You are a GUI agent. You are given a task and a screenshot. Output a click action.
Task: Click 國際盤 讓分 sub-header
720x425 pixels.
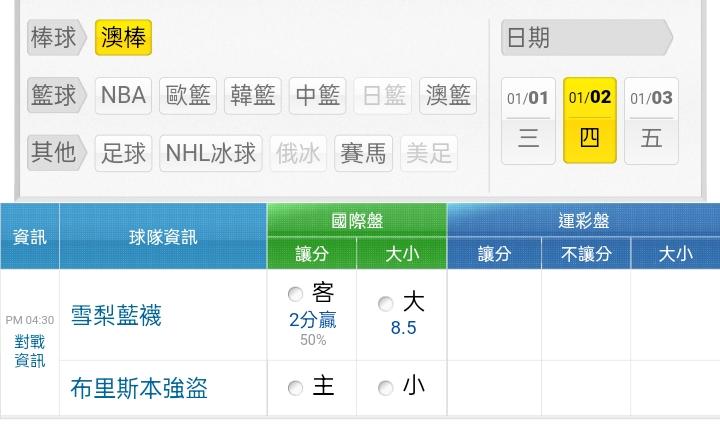tap(312, 253)
